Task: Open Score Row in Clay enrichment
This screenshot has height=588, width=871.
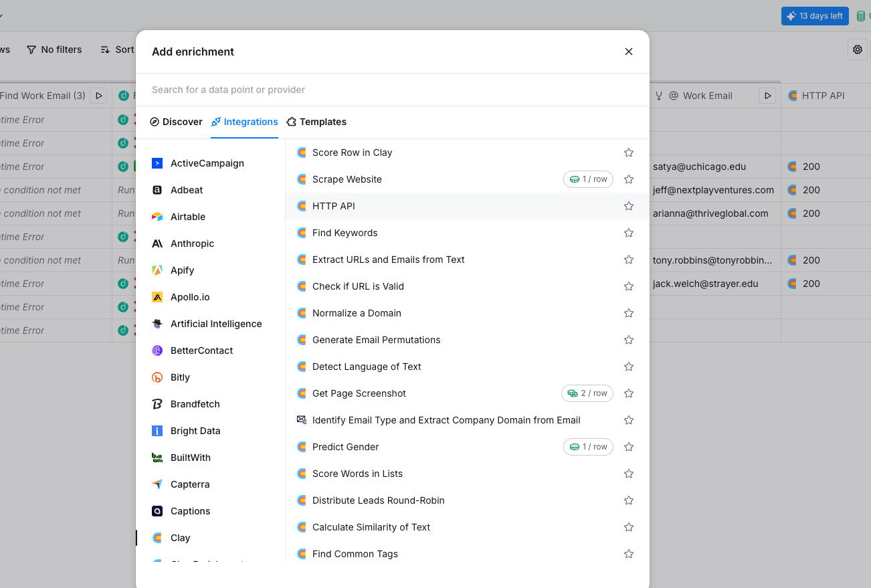Action: 467,153
